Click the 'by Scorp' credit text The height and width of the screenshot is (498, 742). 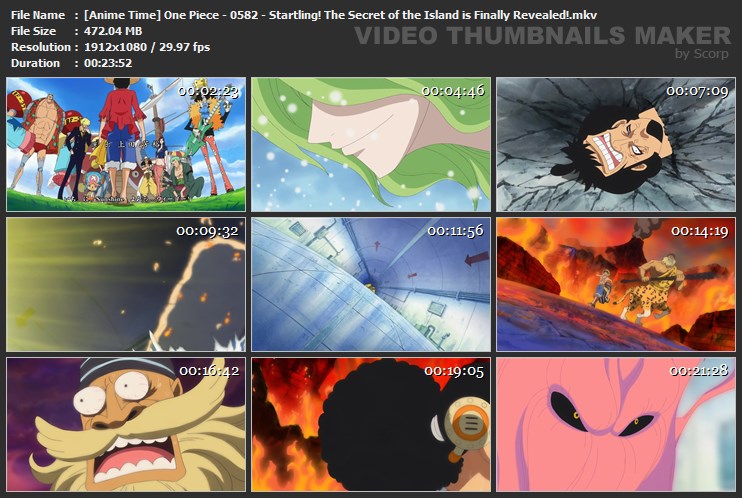[701, 54]
